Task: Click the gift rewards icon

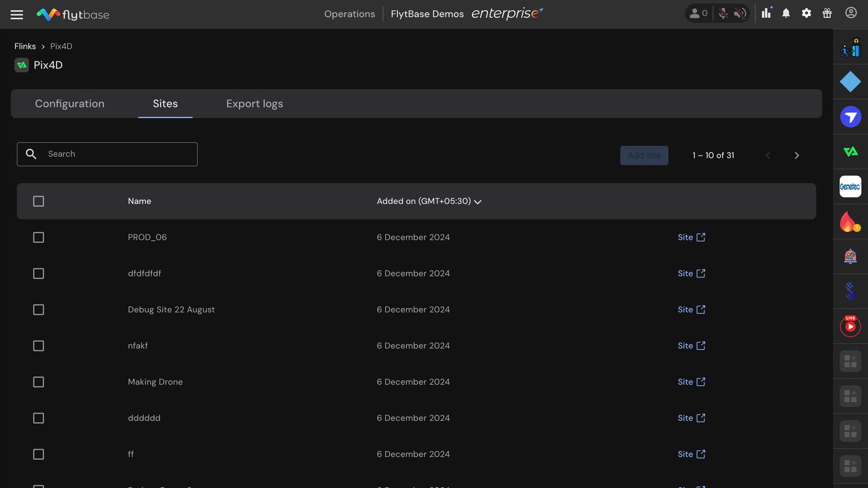Action: tap(827, 14)
